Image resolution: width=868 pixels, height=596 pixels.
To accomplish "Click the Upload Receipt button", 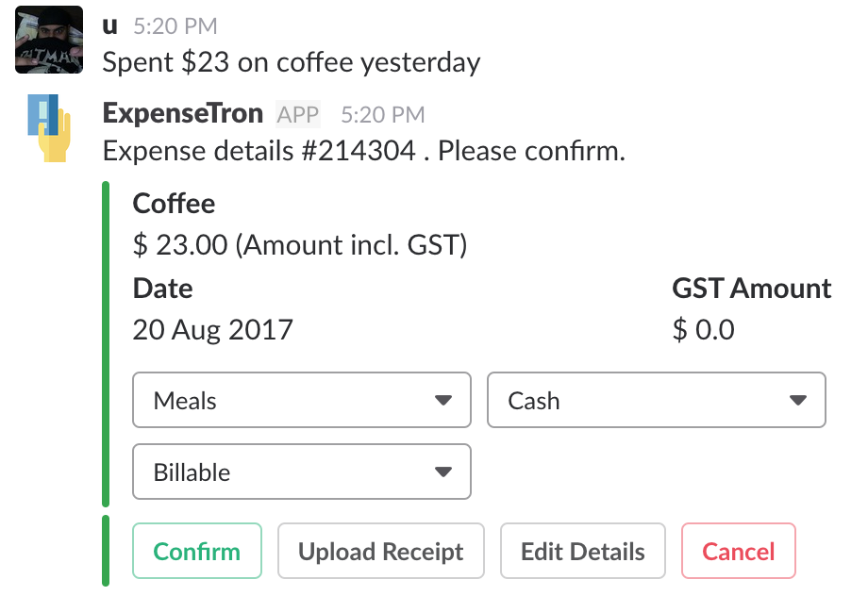I will (380, 552).
